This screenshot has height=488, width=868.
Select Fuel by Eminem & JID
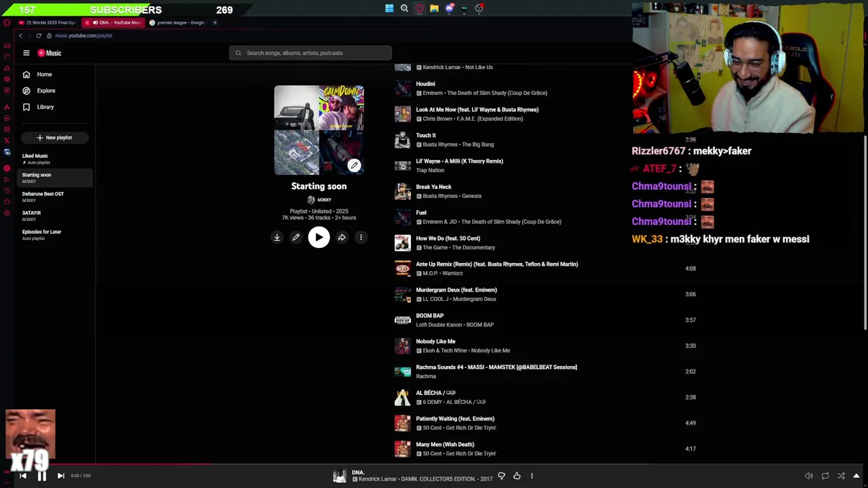[421, 213]
